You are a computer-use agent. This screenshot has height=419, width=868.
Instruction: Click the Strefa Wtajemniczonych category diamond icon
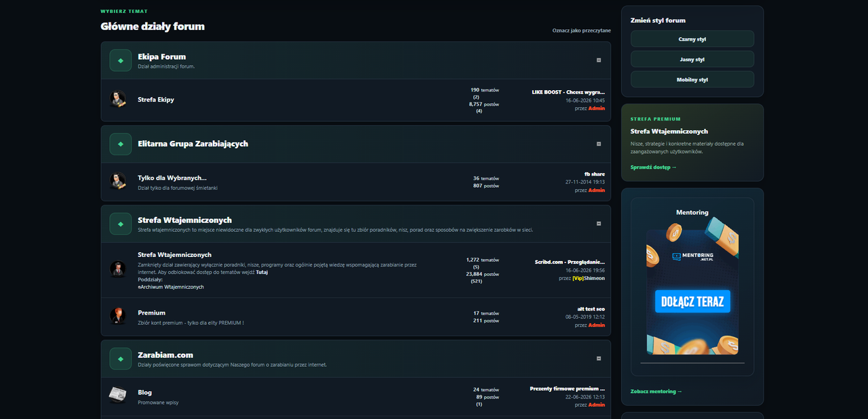[x=121, y=224]
